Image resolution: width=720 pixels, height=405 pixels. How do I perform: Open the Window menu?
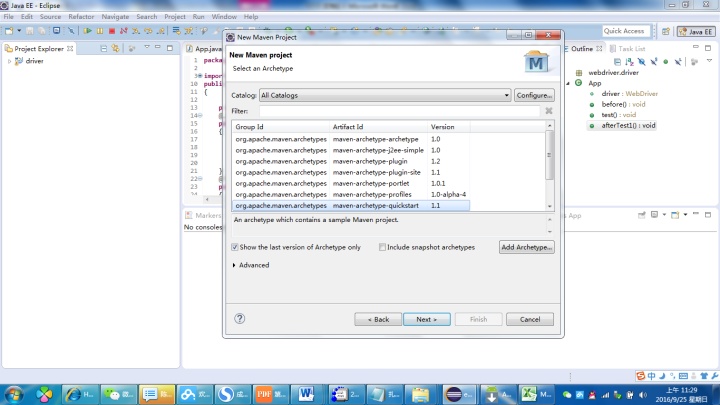click(x=224, y=17)
